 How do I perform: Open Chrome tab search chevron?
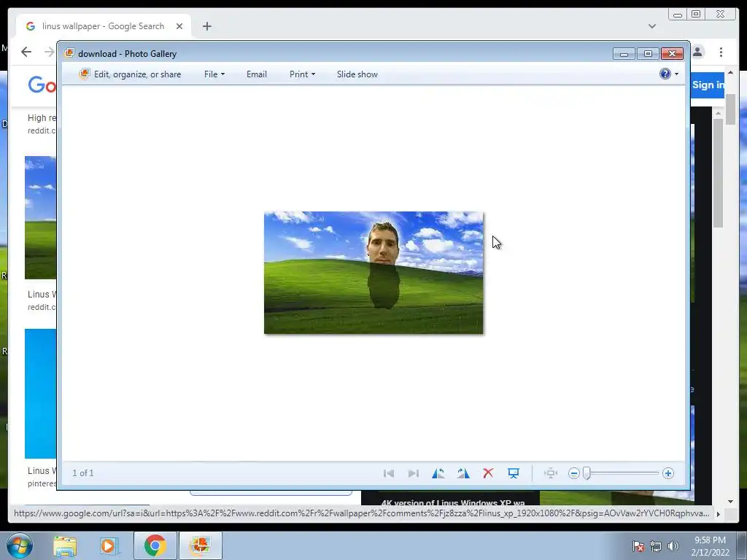click(x=652, y=26)
